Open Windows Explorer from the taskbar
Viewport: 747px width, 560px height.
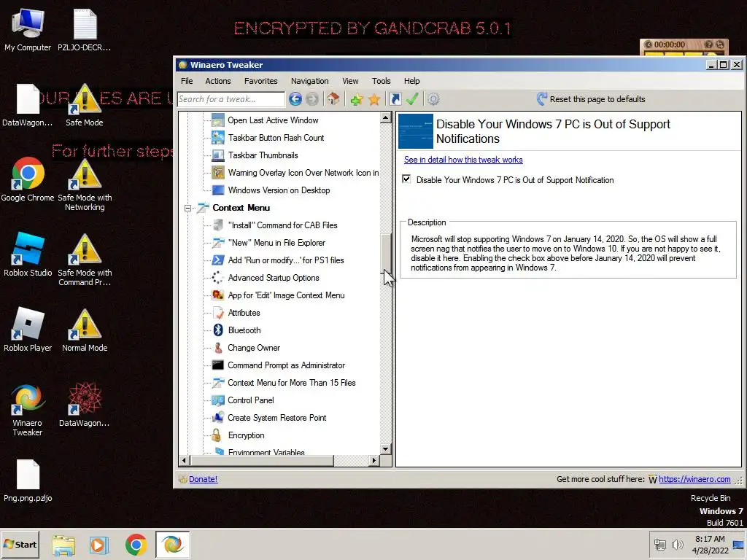[x=63, y=545]
